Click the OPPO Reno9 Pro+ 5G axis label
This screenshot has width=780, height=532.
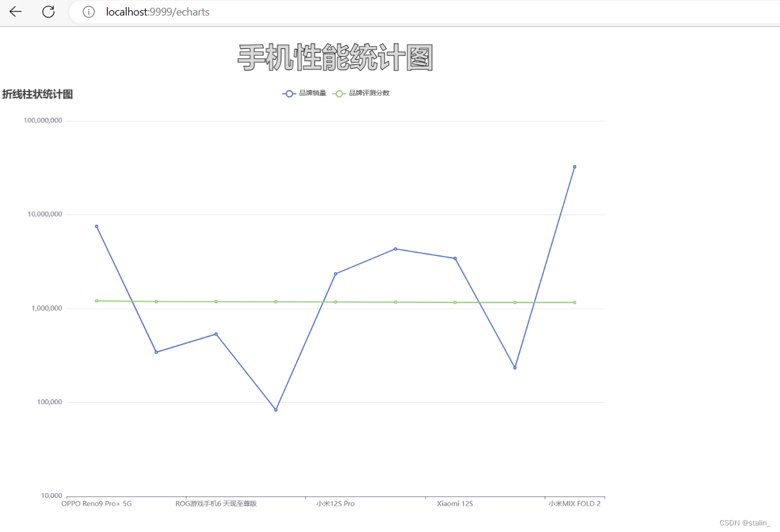click(96, 504)
